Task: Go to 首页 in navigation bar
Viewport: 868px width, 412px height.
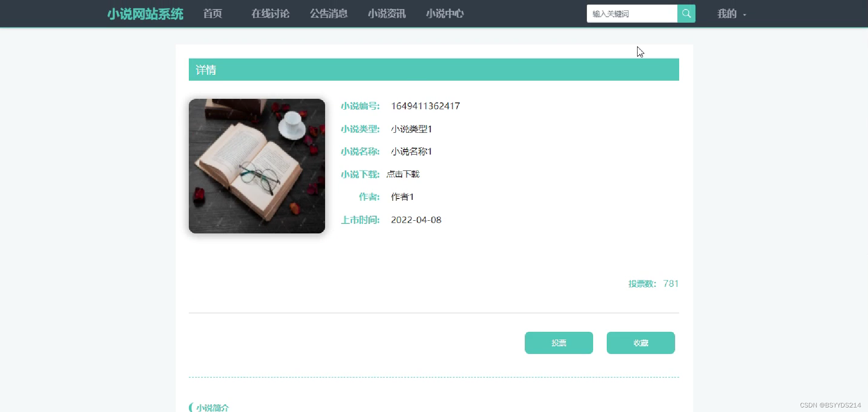Action: (212, 14)
